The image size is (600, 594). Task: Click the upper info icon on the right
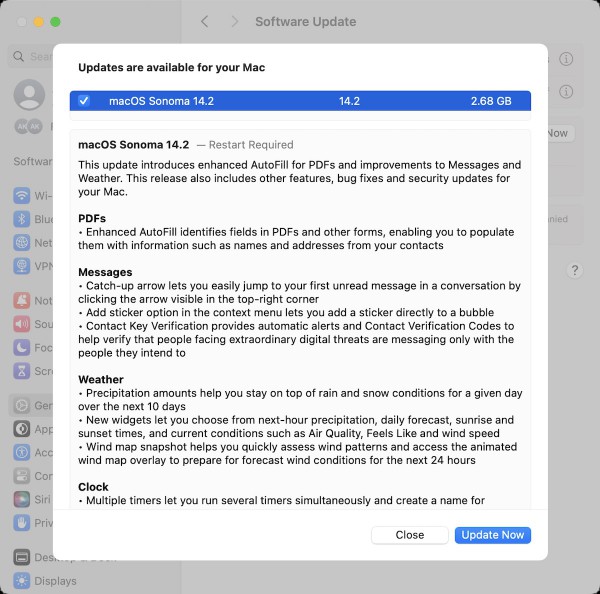point(566,59)
